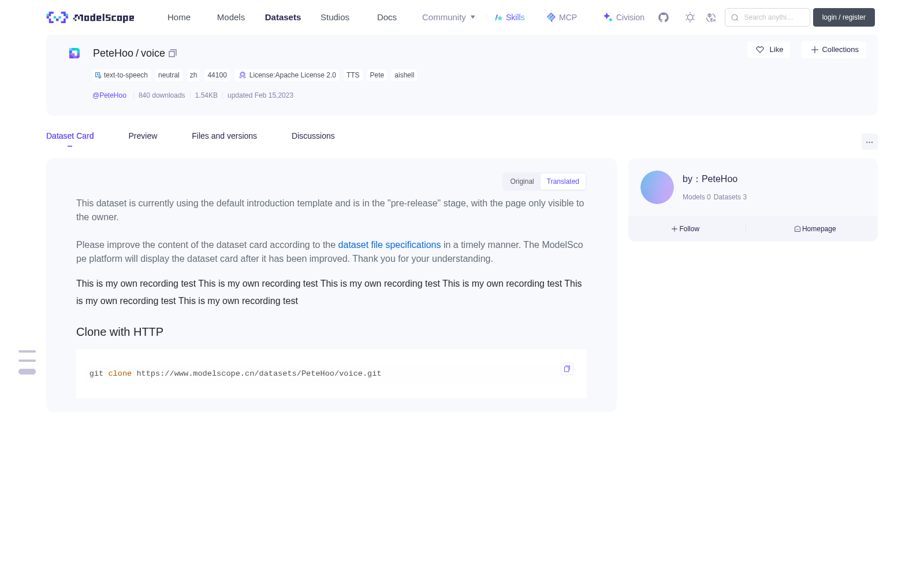The width and height of the screenshot is (924, 578).
Task: Click the dataset avatar icon beside PeteHoo
Action: pos(74,53)
